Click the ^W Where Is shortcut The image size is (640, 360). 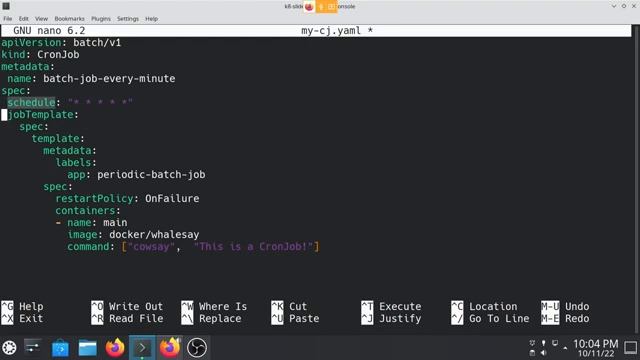214,307
